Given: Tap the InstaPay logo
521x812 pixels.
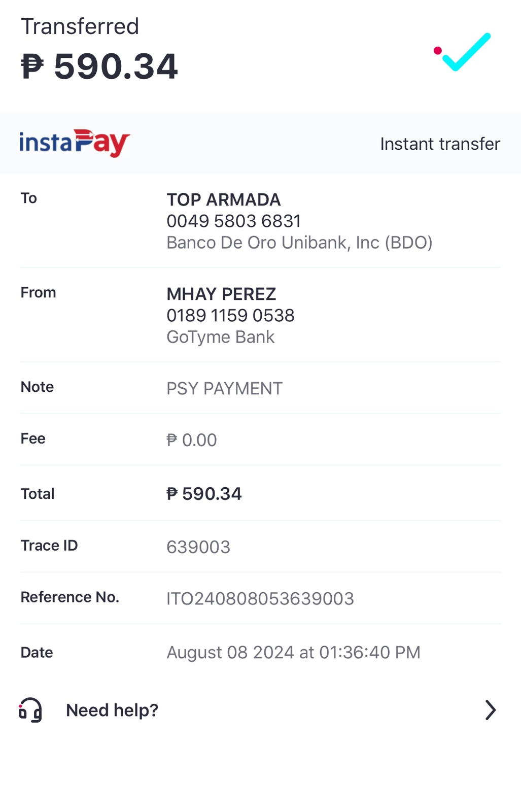Looking at the screenshot, I should [x=75, y=143].
